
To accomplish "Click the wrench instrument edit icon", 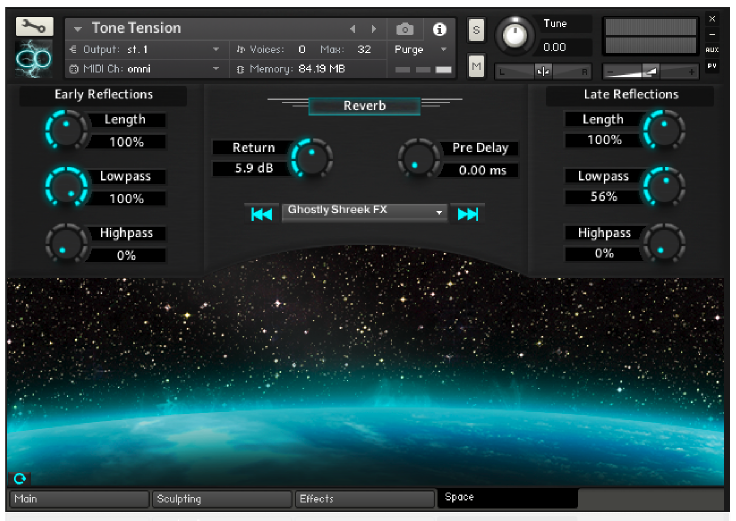I will pyautogui.click(x=35, y=27).
